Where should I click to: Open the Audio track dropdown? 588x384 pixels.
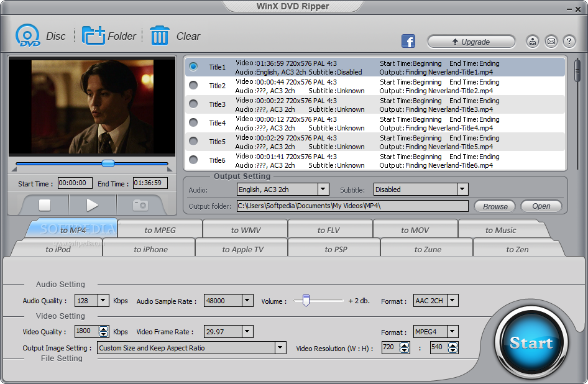point(323,190)
